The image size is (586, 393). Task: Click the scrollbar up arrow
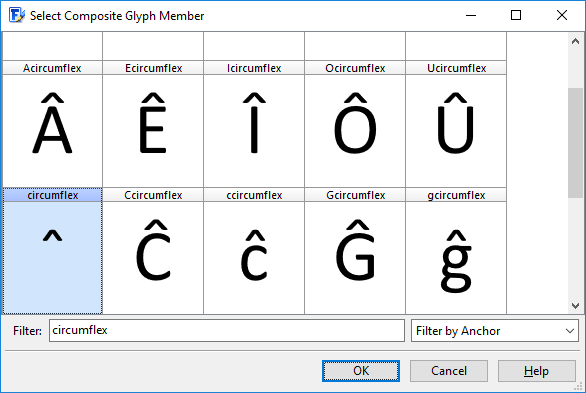pos(575,41)
